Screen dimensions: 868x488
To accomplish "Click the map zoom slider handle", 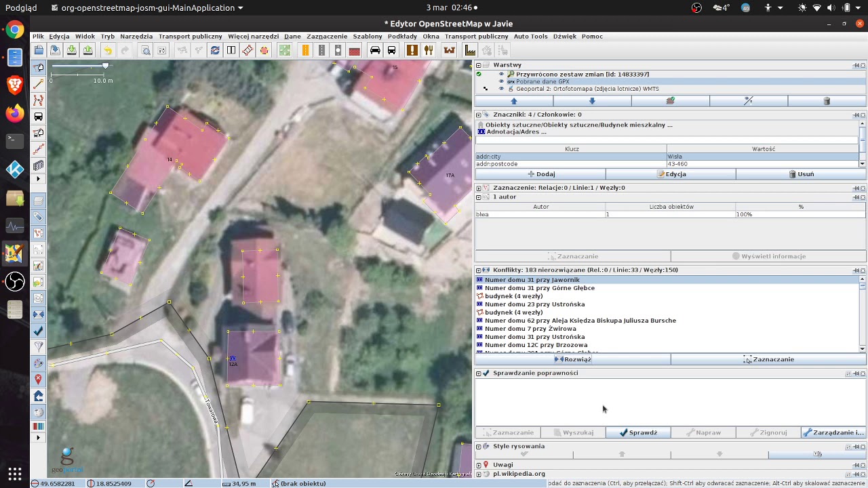I will point(105,66).
